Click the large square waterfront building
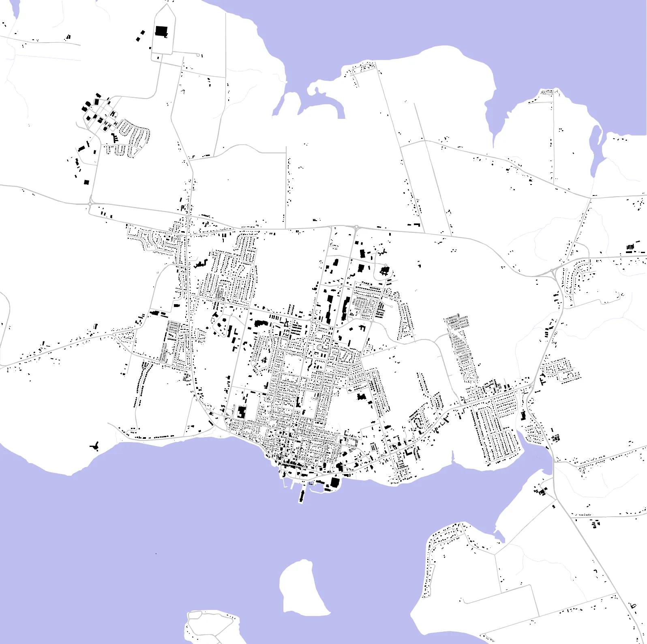This screenshot has width=647, height=644. 335,482
